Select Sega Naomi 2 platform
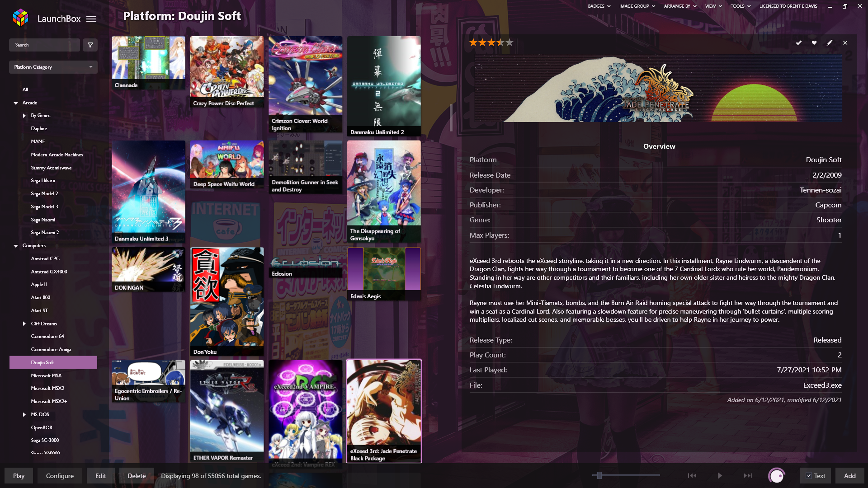This screenshot has width=868, height=488. pyautogui.click(x=45, y=233)
